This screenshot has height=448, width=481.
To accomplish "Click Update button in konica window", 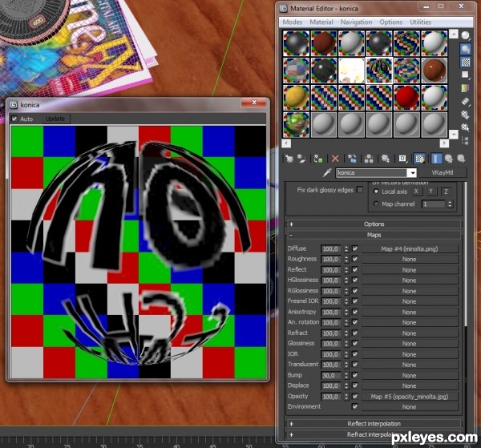I will [x=55, y=119].
